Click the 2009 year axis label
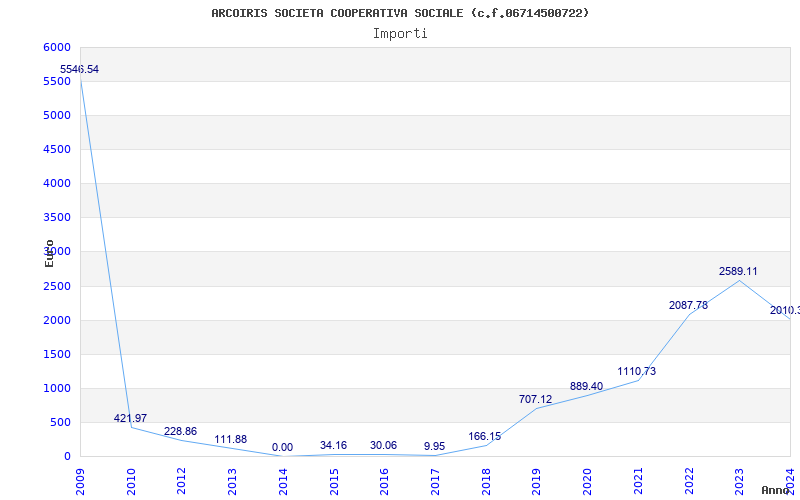 pos(80,482)
